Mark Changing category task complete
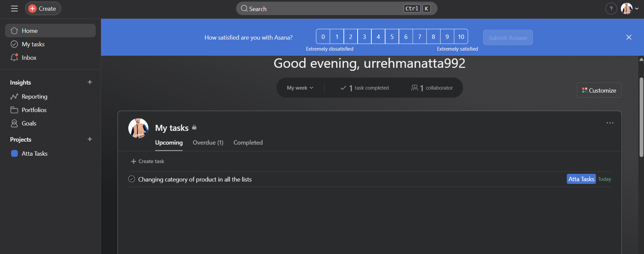Viewport: 644px width, 254px height. pos(132,179)
